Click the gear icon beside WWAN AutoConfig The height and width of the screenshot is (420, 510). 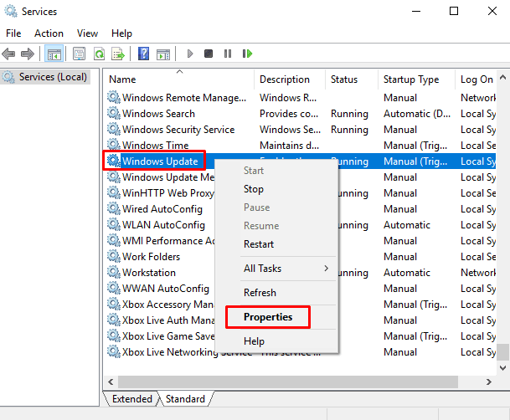pos(114,289)
